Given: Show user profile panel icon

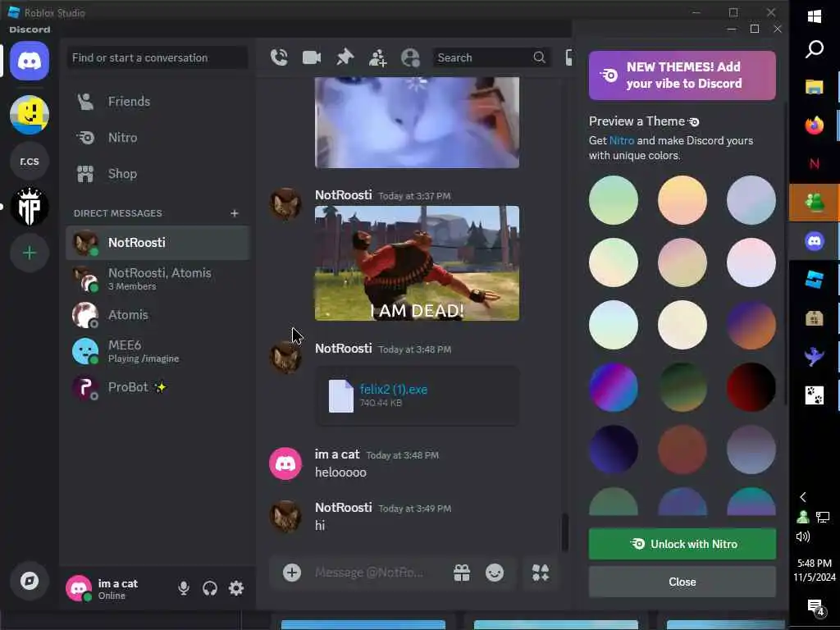Looking at the screenshot, I should (x=410, y=57).
